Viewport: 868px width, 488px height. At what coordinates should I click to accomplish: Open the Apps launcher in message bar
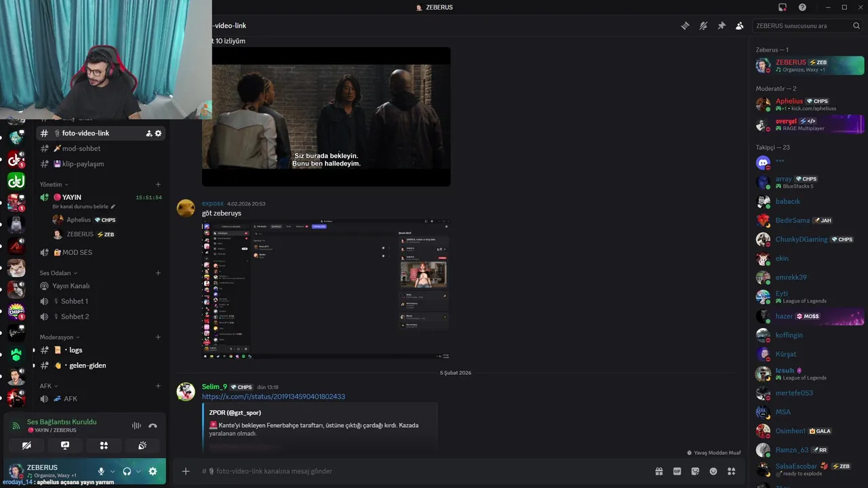click(x=732, y=471)
